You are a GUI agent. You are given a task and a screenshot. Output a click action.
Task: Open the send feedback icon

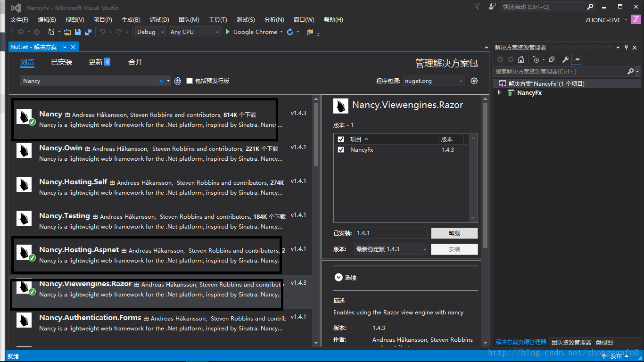coord(493,7)
